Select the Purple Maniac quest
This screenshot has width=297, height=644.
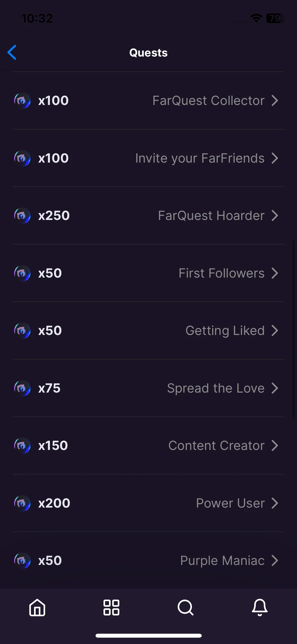[x=148, y=560]
